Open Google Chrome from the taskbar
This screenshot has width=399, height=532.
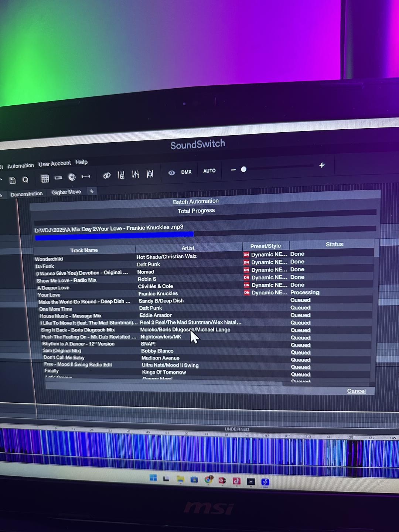click(209, 480)
